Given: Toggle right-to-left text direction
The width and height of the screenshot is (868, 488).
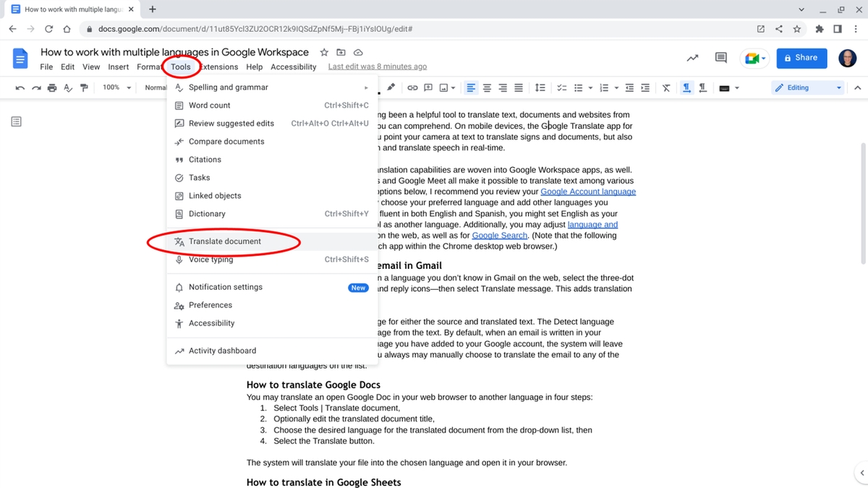Looking at the screenshot, I should pyautogui.click(x=702, y=87).
